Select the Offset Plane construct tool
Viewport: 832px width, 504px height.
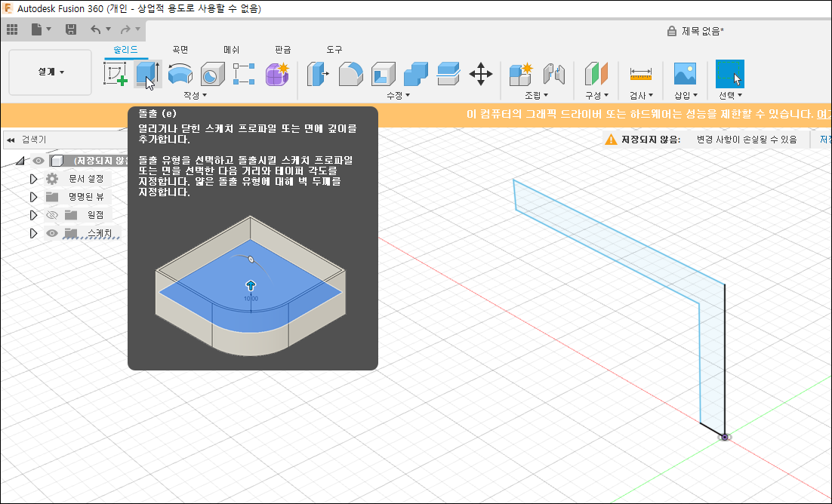point(596,74)
